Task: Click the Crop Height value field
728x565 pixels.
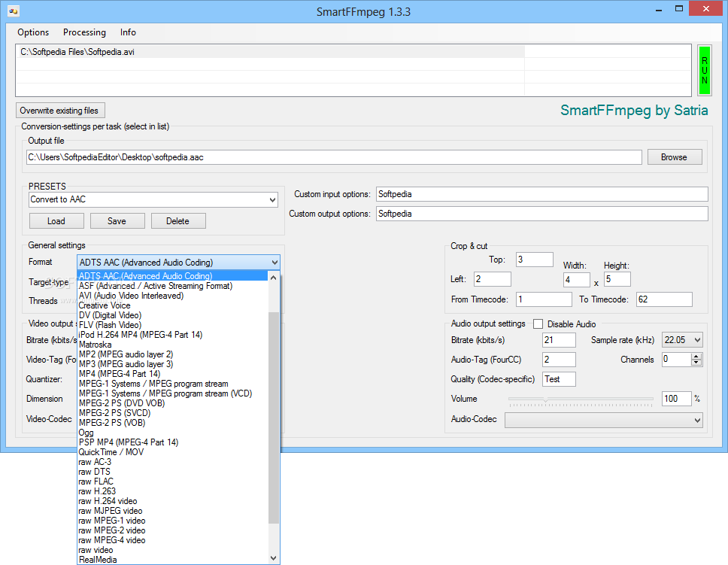Action: pos(617,279)
